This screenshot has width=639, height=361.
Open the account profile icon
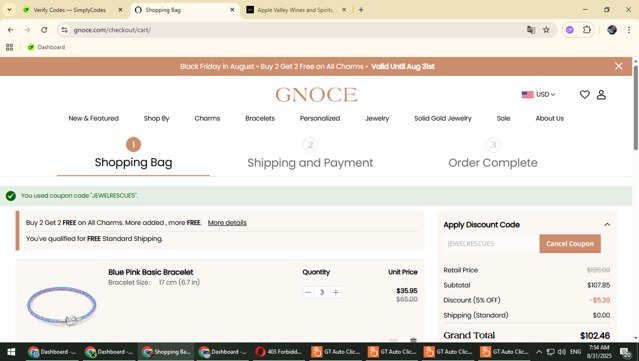click(601, 95)
